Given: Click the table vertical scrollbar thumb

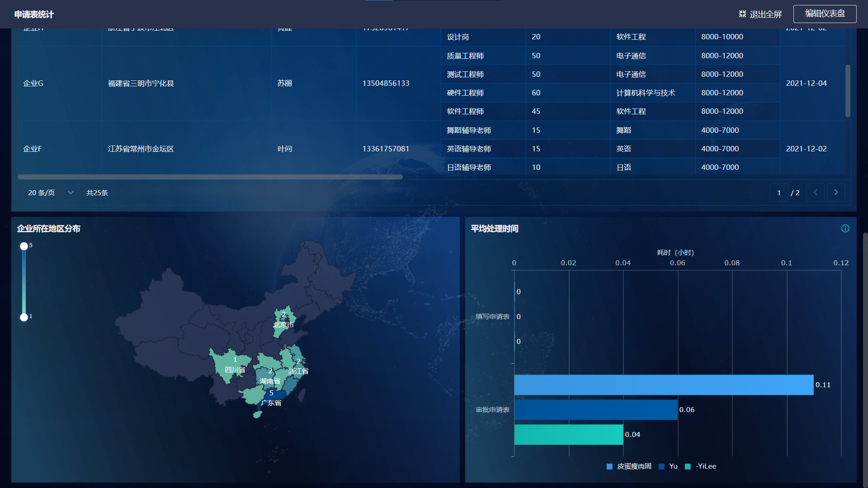Looking at the screenshot, I should click(x=848, y=90).
